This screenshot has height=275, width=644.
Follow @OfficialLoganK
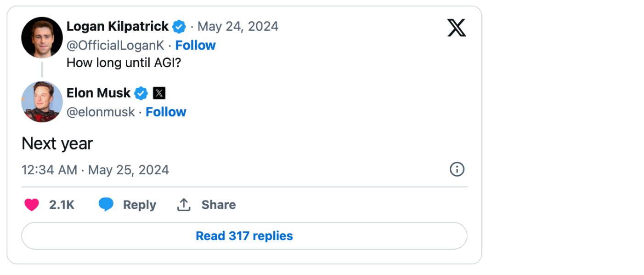pos(195,46)
